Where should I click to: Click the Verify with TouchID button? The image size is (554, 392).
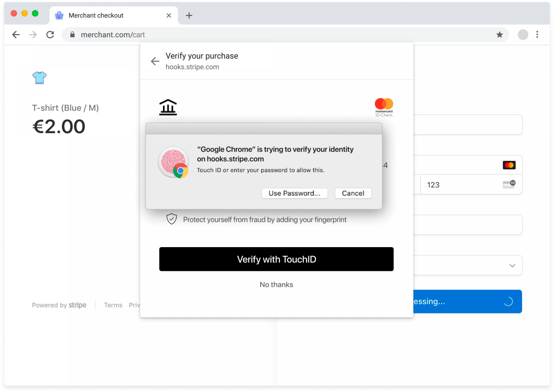pos(276,259)
